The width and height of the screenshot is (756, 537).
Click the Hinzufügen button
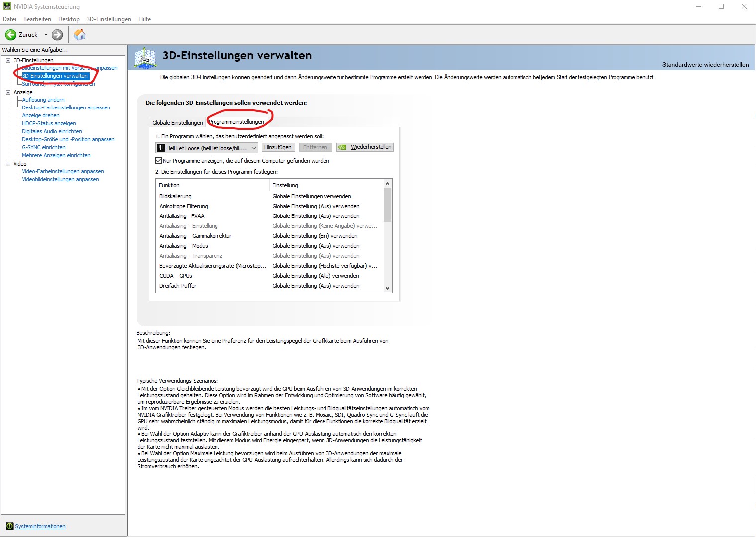click(x=278, y=147)
